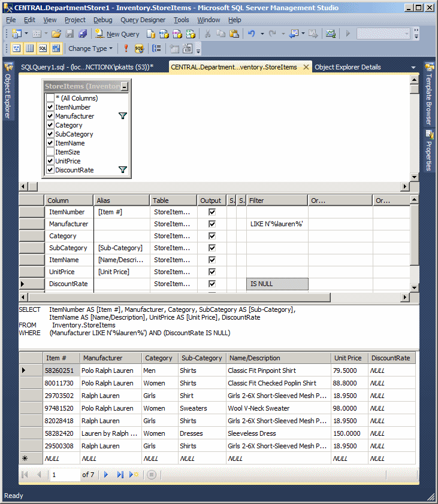438x504 pixels.
Task: Click the Verify SQL Syntax icon
Action: coord(139,48)
